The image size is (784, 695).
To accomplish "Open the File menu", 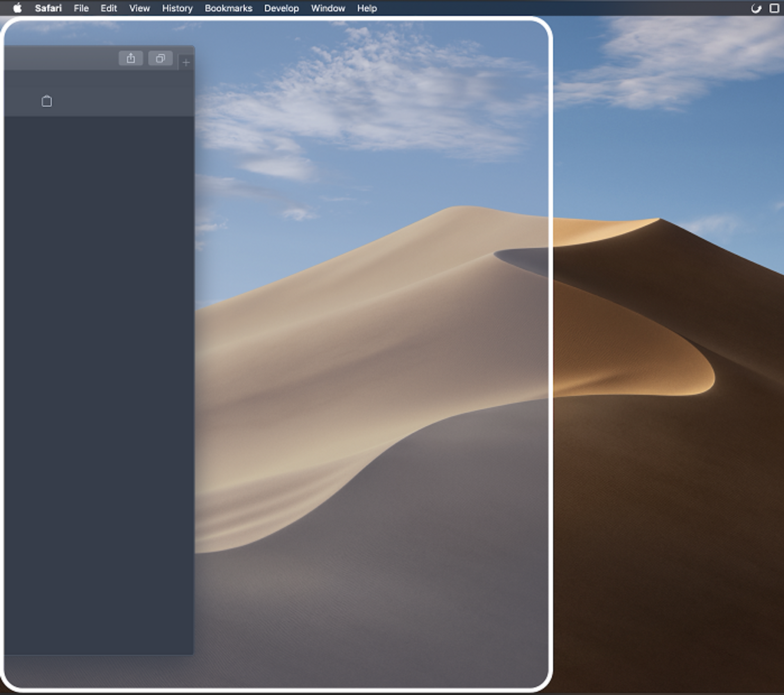I will [x=81, y=8].
